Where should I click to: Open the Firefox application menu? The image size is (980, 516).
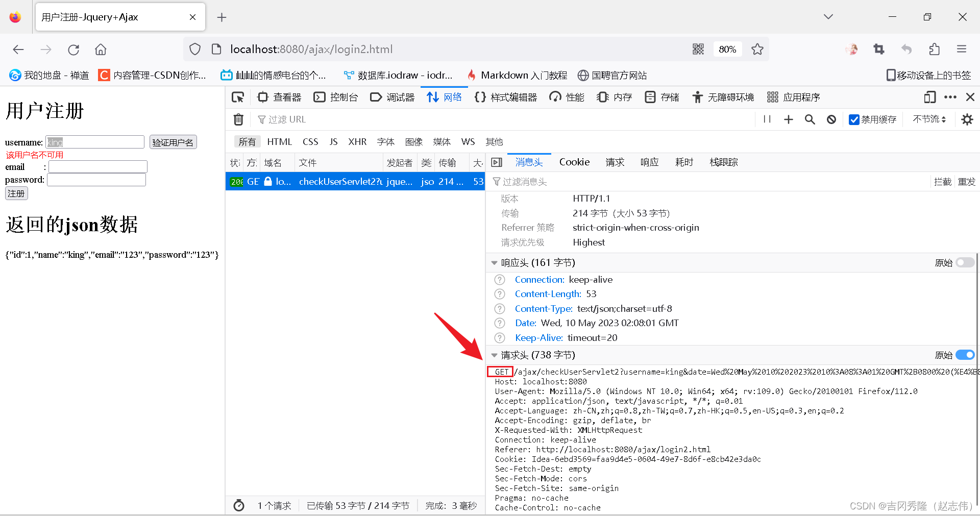[962, 49]
